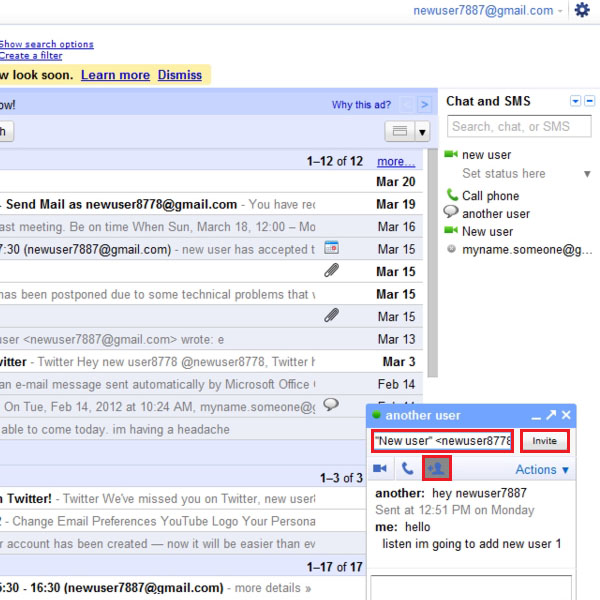Screen dimensions: 600x600
Task: Toggle the split pane view button
Action: click(399, 132)
